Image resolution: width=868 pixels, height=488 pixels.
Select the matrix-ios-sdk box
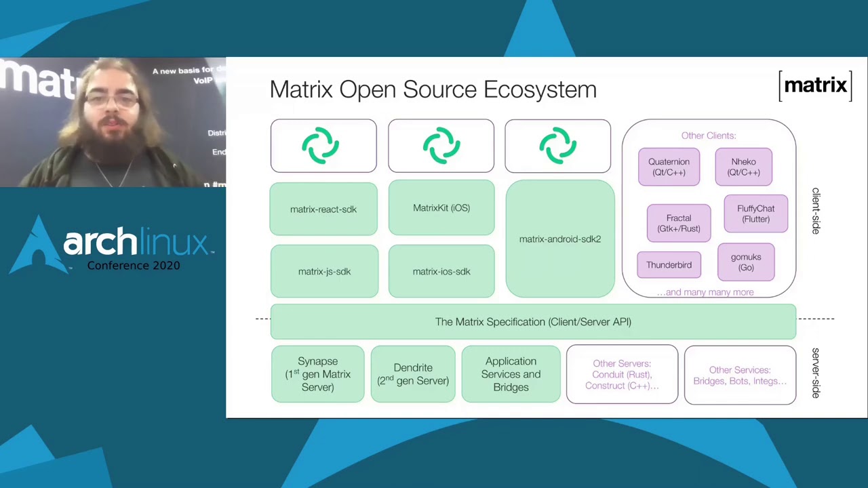pyautogui.click(x=441, y=271)
